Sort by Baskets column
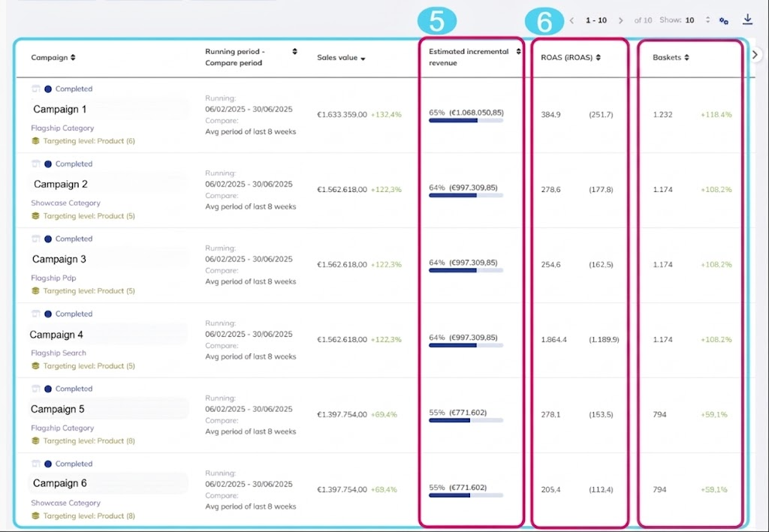The width and height of the screenshot is (769, 532). click(x=686, y=57)
